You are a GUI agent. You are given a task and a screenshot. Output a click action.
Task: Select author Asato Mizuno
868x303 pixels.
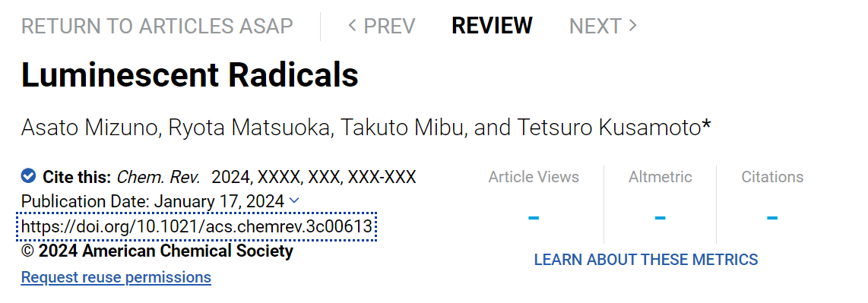tap(89, 128)
